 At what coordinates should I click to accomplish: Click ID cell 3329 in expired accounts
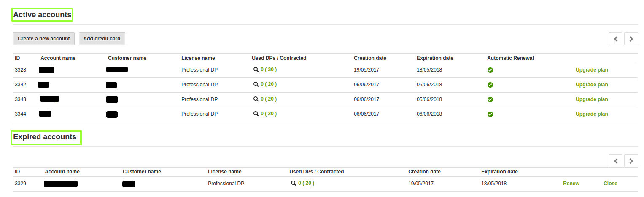[20, 184]
